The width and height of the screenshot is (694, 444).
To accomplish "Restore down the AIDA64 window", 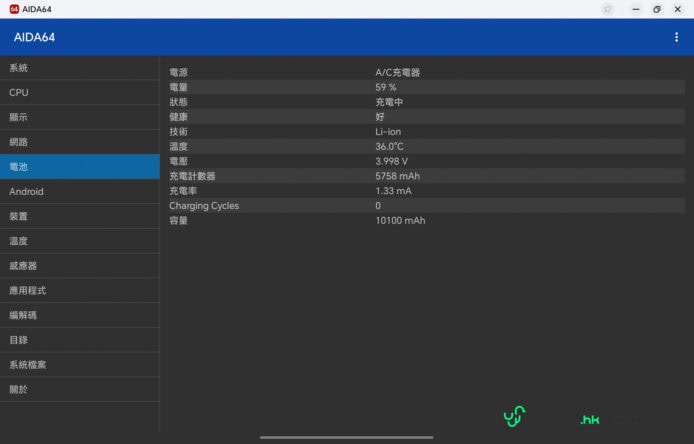I will [x=657, y=9].
